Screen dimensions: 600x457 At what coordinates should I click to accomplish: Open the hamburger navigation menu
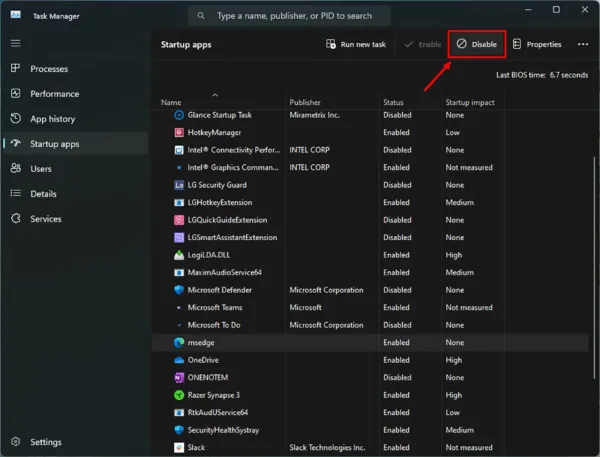click(x=16, y=43)
